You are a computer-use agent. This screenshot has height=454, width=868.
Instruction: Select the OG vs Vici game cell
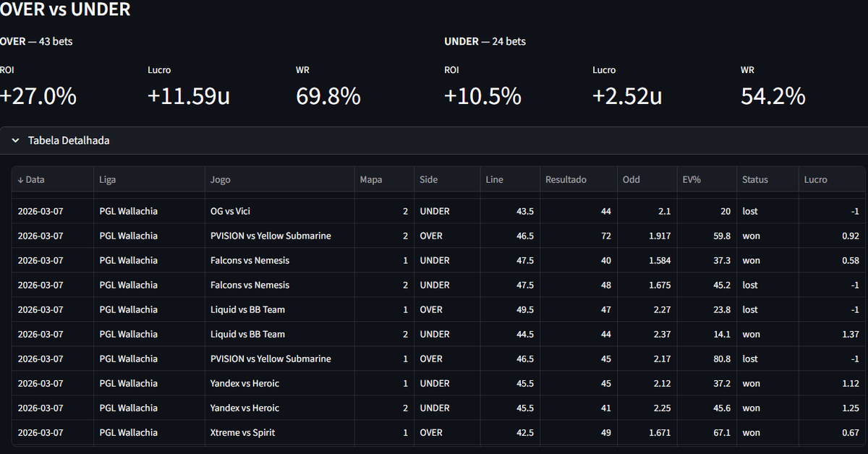(280, 211)
